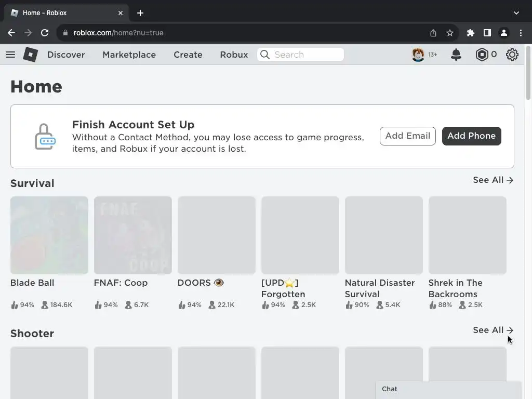The height and width of the screenshot is (399, 532).
Task: Click the FNAF: Coop title
Action: click(121, 283)
